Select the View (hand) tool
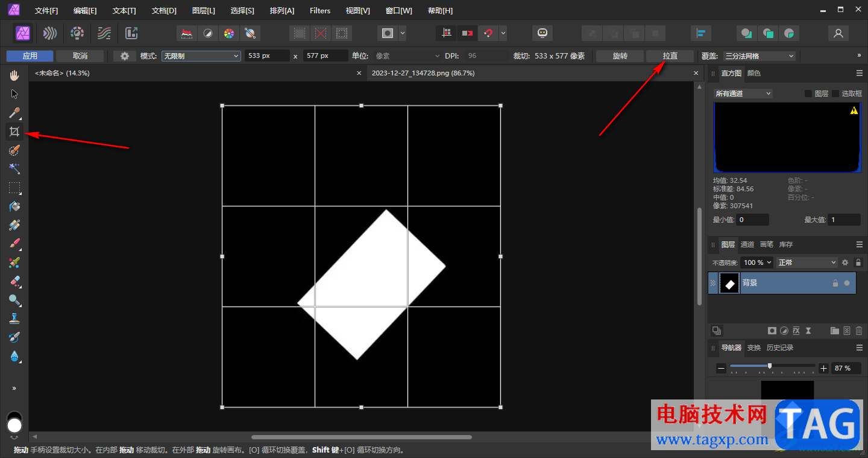868x458 pixels. tap(14, 75)
